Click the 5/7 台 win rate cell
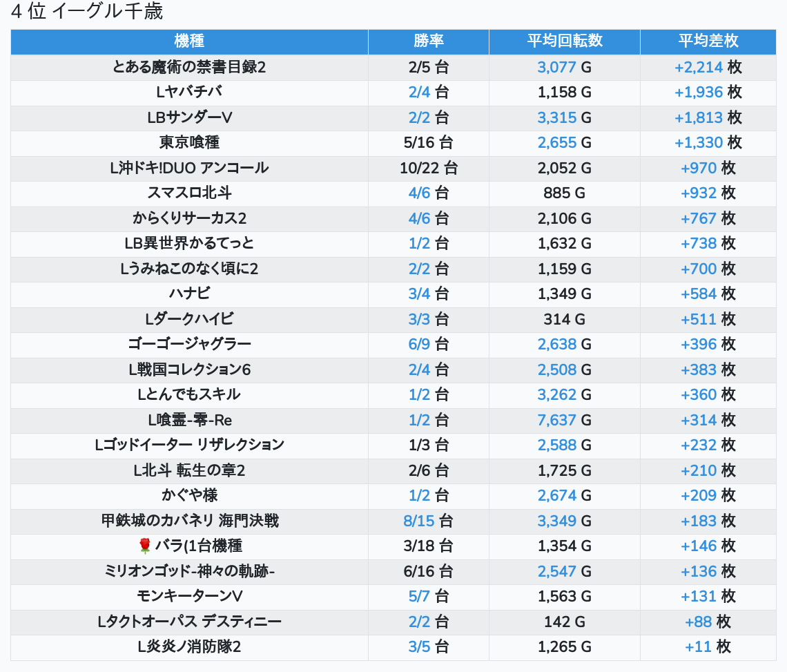 [428, 597]
